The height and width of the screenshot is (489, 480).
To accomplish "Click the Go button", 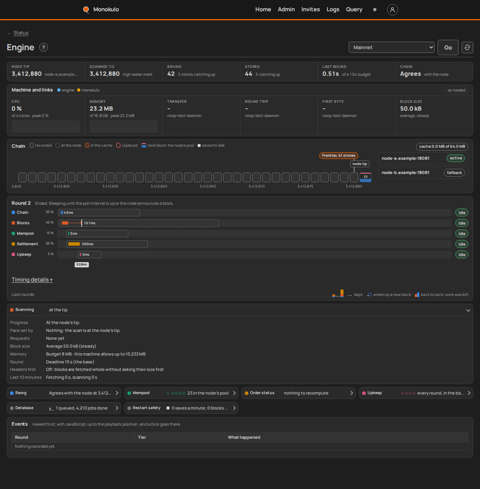I will [448, 48].
